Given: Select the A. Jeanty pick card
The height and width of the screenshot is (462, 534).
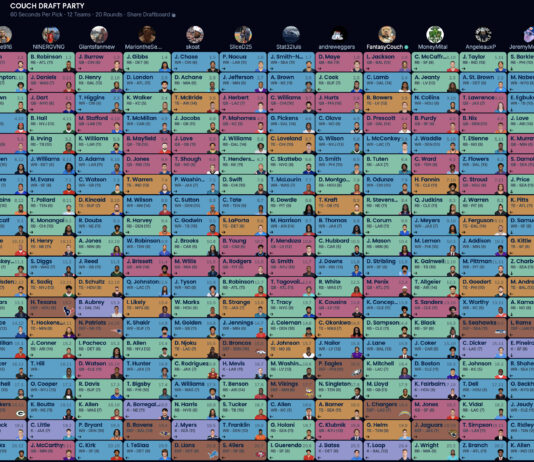Looking at the screenshot, I should tap(435, 82).
